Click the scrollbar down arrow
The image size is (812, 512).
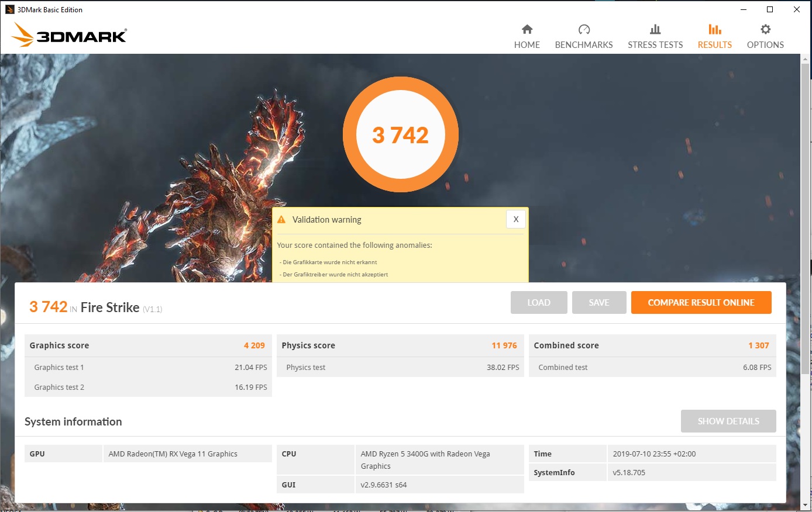[x=805, y=504]
